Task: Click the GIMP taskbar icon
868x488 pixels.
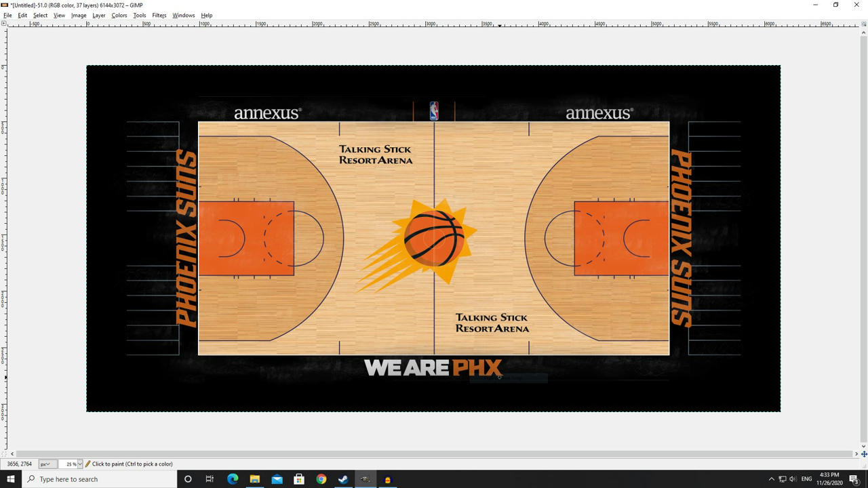Action: (x=366, y=479)
